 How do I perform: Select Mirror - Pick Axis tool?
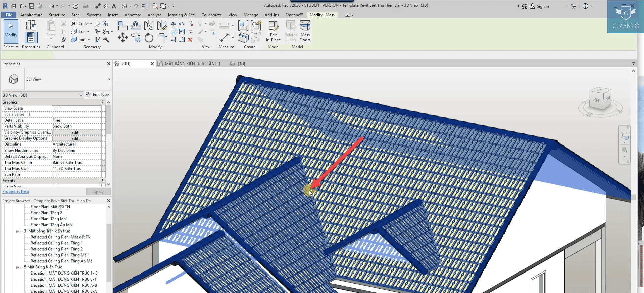pyautogui.click(x=149, y=25)
